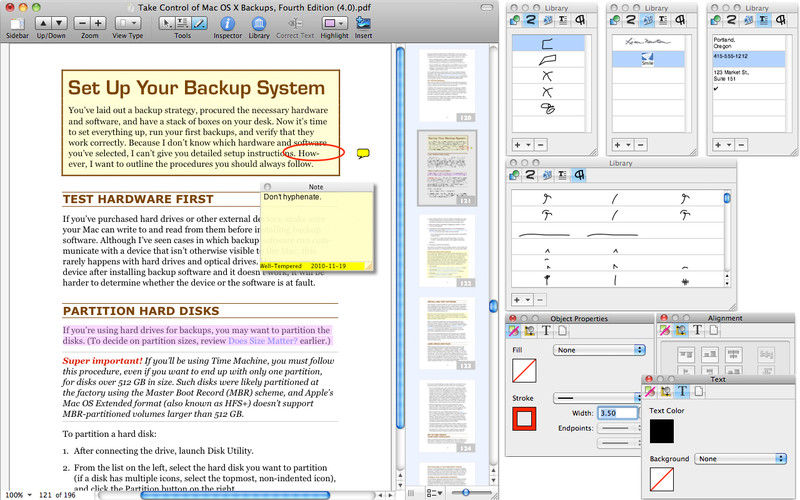Select page 122 thumbnail in sidebar
Image resolution: width=800 pixels, height=500 pixels.
coord(447,251)
